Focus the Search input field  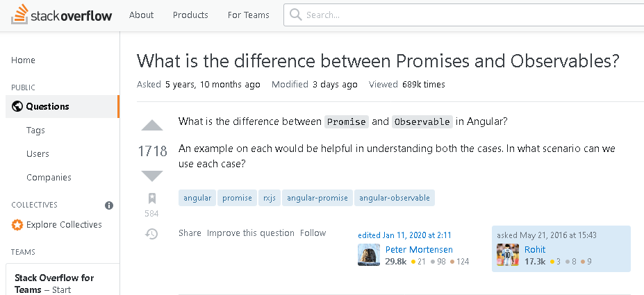tap(463, 15)
